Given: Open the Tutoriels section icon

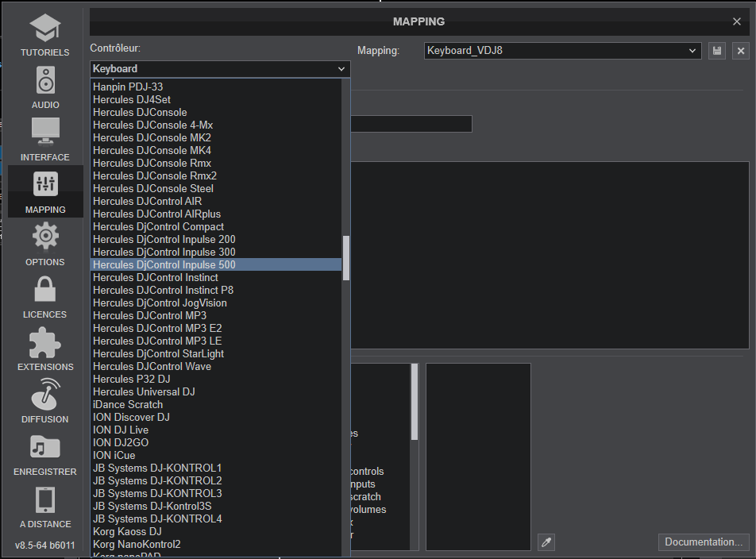Looking at the screenshot, I should 44,28.
